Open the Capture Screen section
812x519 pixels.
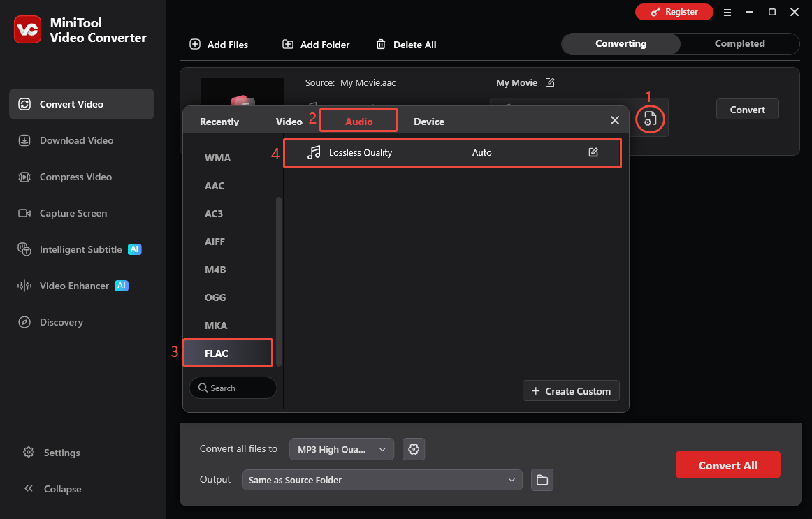pos(63,213)
